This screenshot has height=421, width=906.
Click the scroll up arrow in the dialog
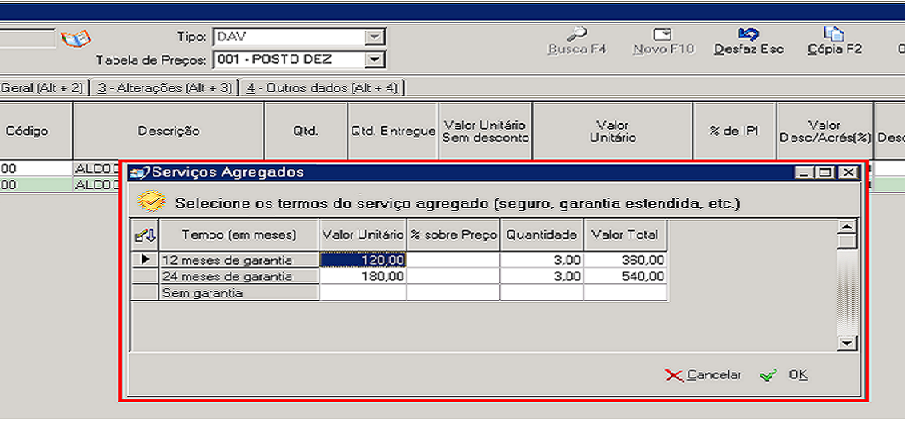coord(848,227)
